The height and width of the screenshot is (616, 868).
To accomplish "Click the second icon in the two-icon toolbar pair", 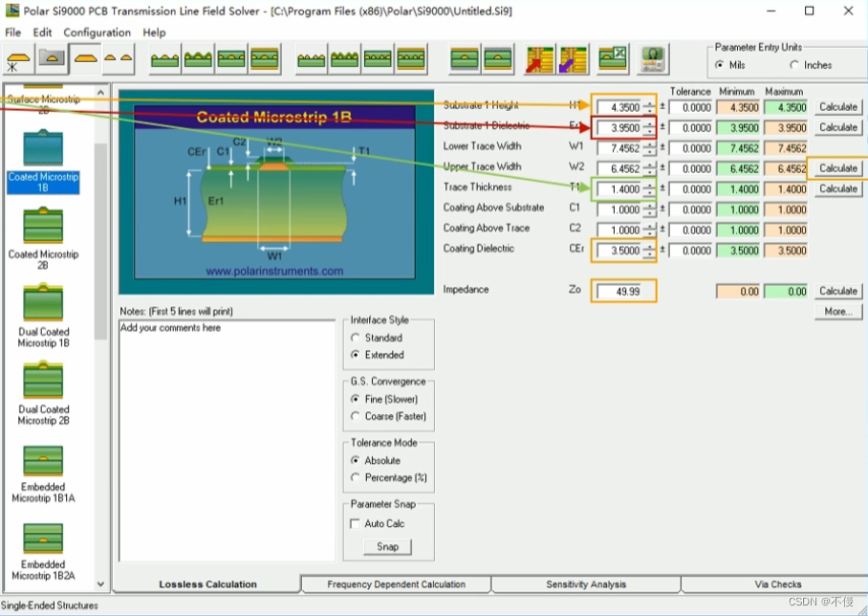I will [x=498, y=59].
